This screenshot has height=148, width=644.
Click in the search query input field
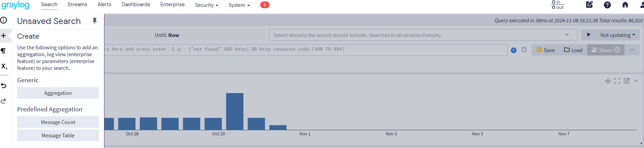305,50
